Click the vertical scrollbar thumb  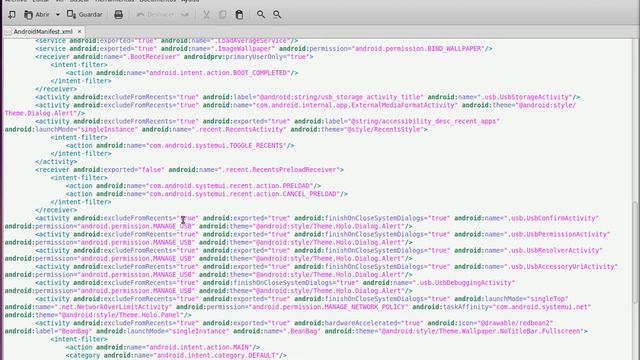(636, 252)
